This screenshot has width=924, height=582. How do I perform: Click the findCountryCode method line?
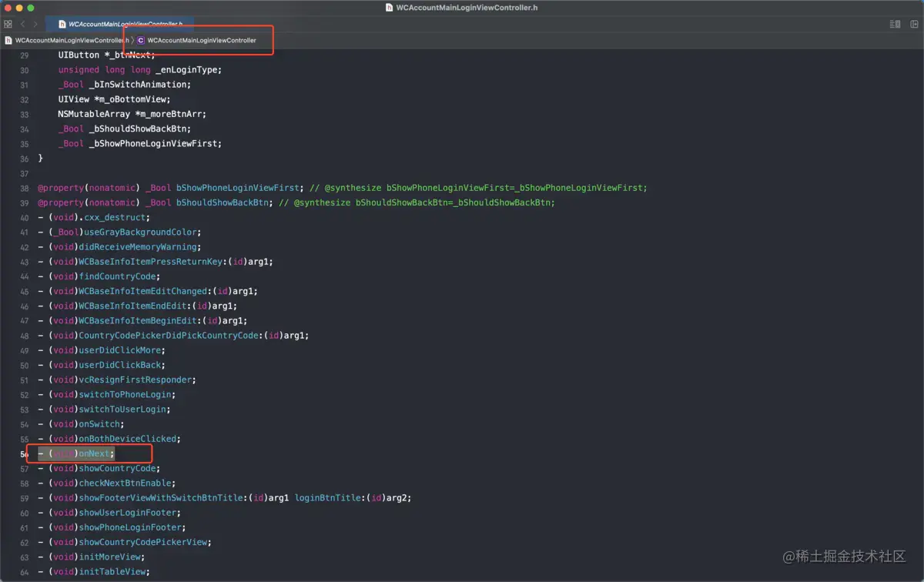tap(99, 276)
